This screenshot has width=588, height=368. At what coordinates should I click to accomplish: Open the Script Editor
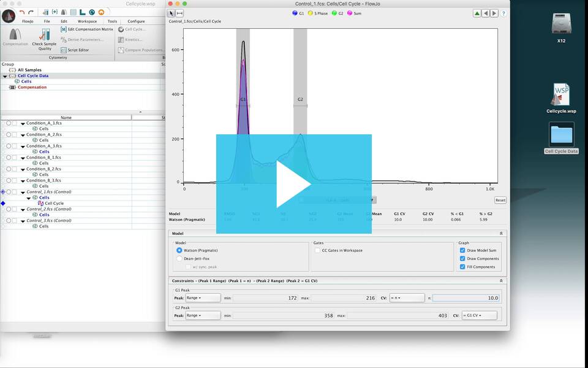click(x=75, y=50)
